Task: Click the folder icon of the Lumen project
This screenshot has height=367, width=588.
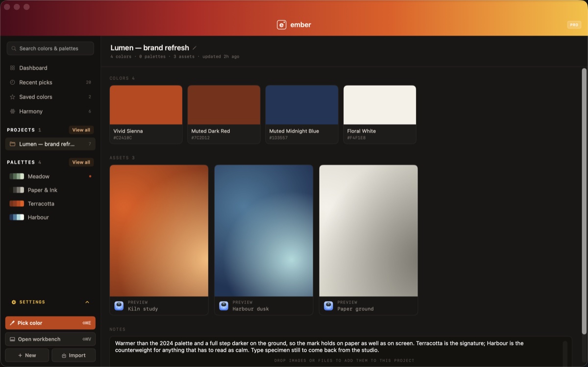Action: (x=12, y=144)
